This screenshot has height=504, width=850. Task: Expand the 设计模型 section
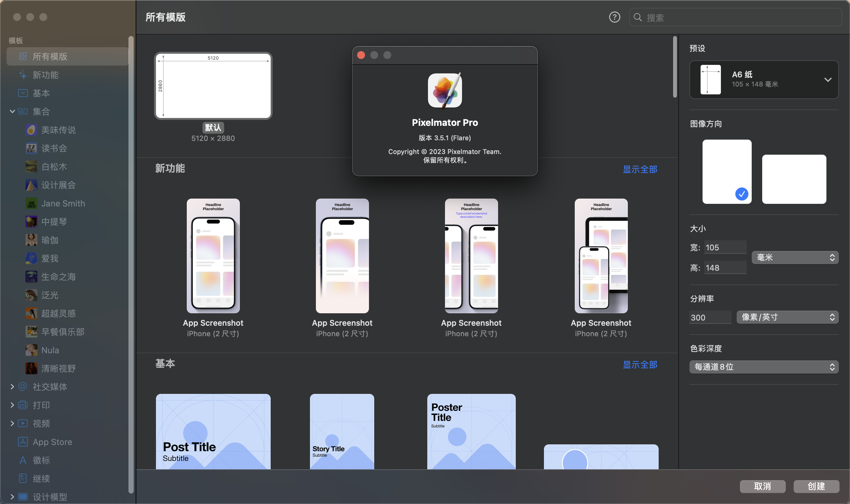pyautogui.click(x=12, y=496)
